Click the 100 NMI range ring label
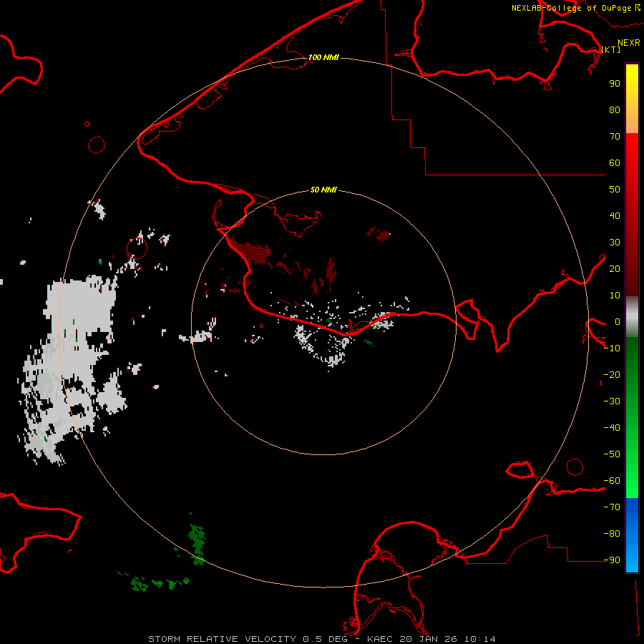The height and width of the screenshot is (644, 644). (x=323, y=57)
